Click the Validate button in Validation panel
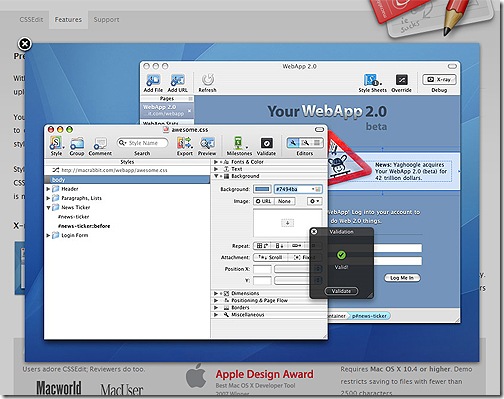The width and height of the screenshot is (504, 399). [341, 291]
